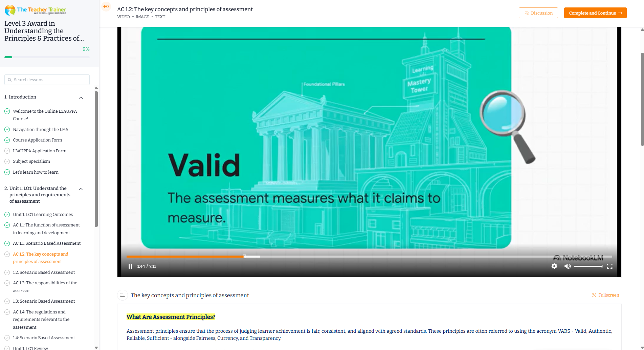Click Complete and Continue button
This screenshot has height=350, width=644.
pyautogui.click(x=595, y=13)
